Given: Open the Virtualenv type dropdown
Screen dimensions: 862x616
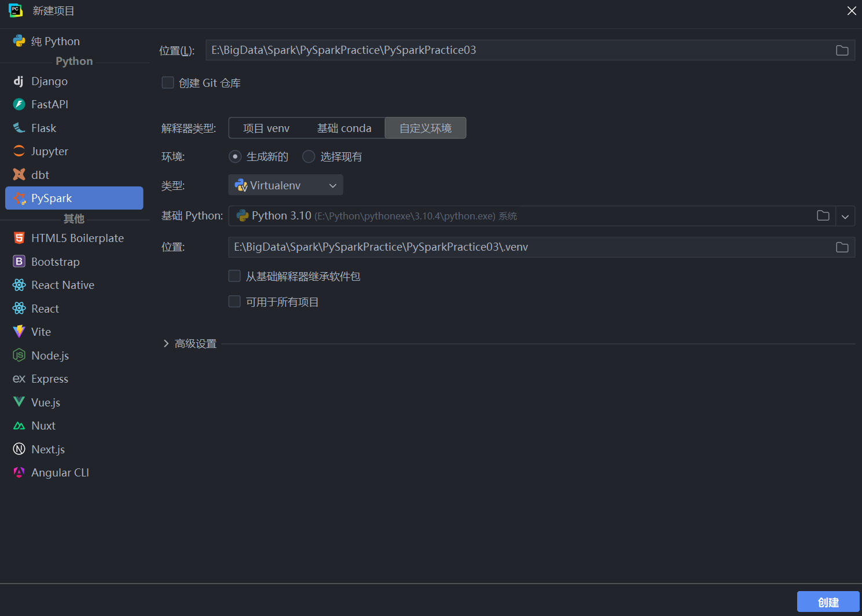Looking at the screenshot, I should coord(285,185).
